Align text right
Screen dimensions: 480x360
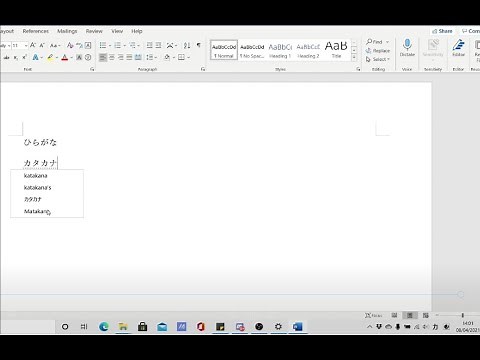tap(120, 58)
